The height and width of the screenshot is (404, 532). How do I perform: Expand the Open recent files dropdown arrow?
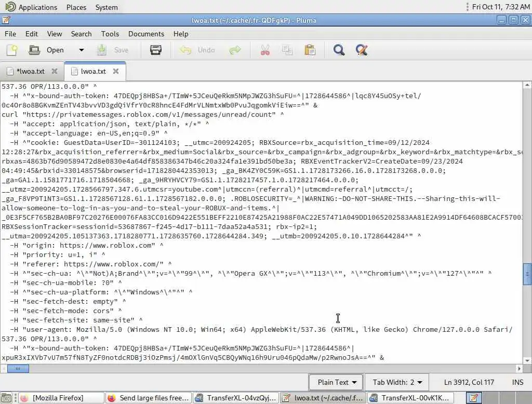(x=82, y=50)
